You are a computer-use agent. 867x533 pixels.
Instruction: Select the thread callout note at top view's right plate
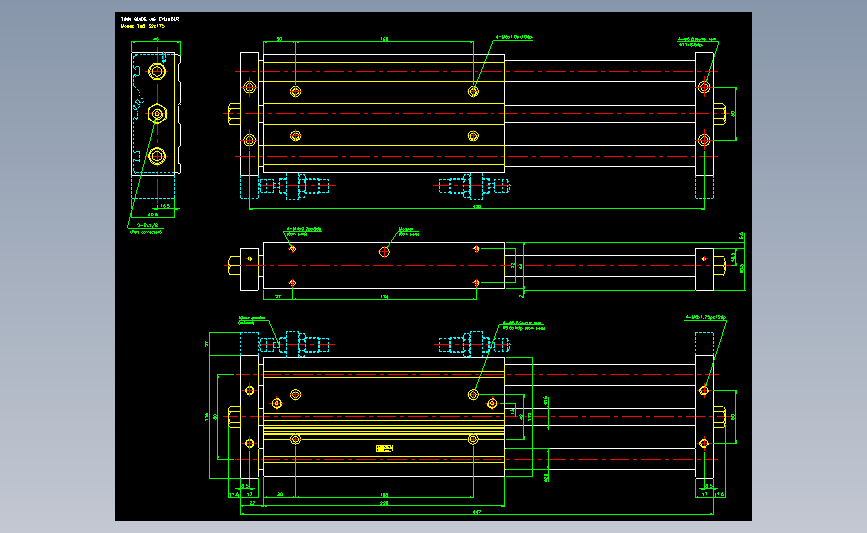[697, 41]
